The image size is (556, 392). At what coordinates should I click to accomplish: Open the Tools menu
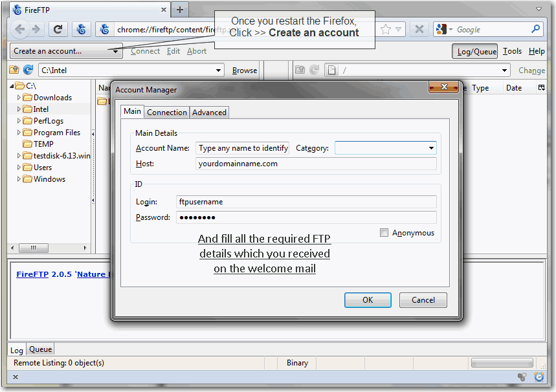click(512, 51)
